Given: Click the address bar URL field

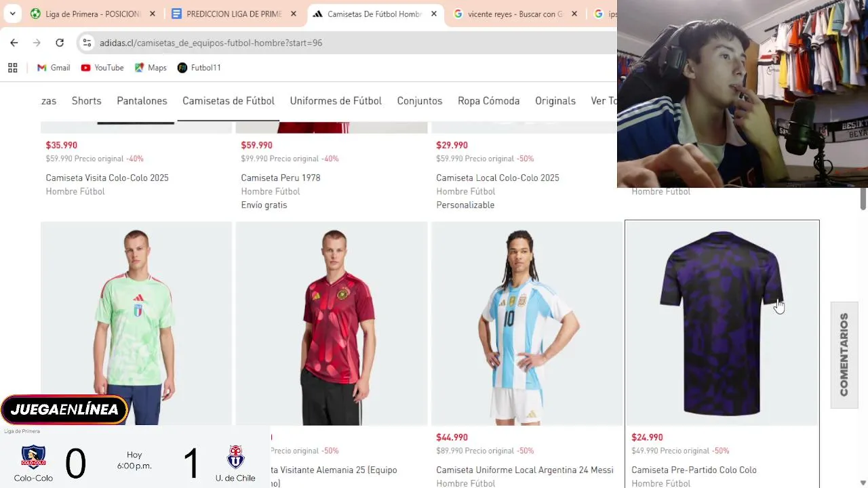Looking at the screenshot, I should (353, 43).
